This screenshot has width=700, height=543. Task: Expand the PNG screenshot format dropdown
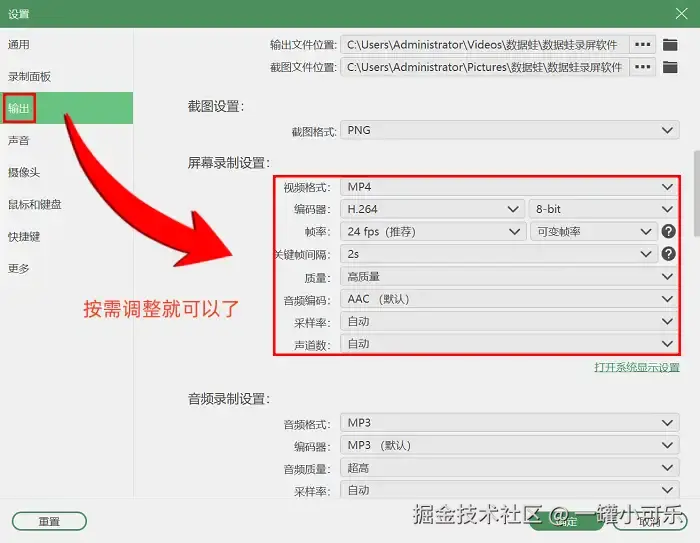pyautogui.click(x=510, y=130)
